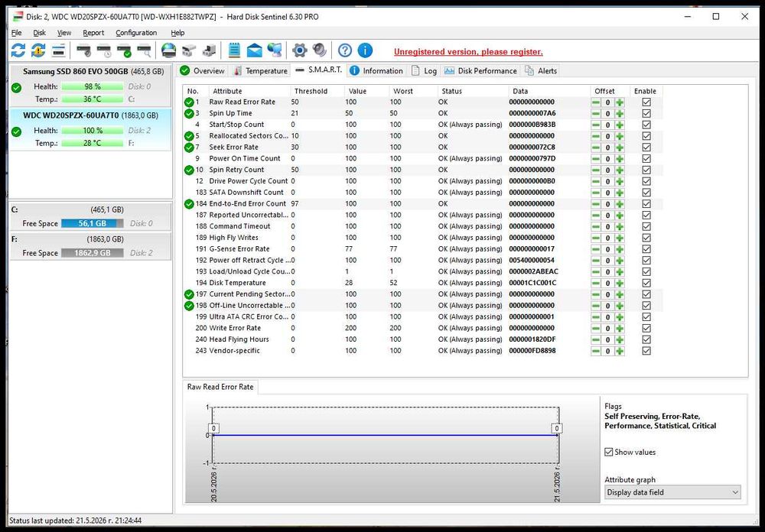Click the disk with magnifier toolbar icon
The image size is (765, 532).
pos(144,50)
